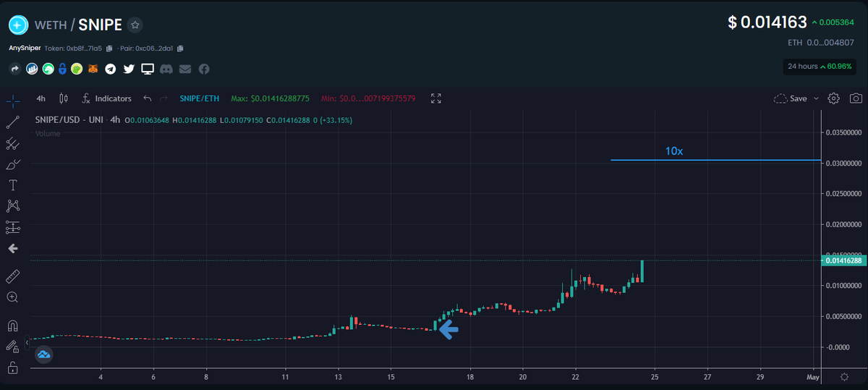The width and height of the screenshot is (868, 390).
Task: Activate the zoom in magnifier tool
Action: [13, 297]
